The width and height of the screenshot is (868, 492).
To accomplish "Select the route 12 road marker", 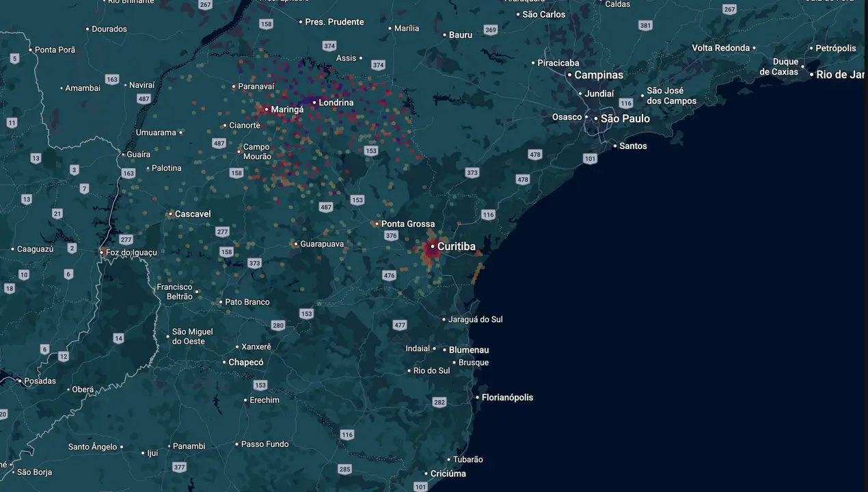I will (x=64, y=357).
